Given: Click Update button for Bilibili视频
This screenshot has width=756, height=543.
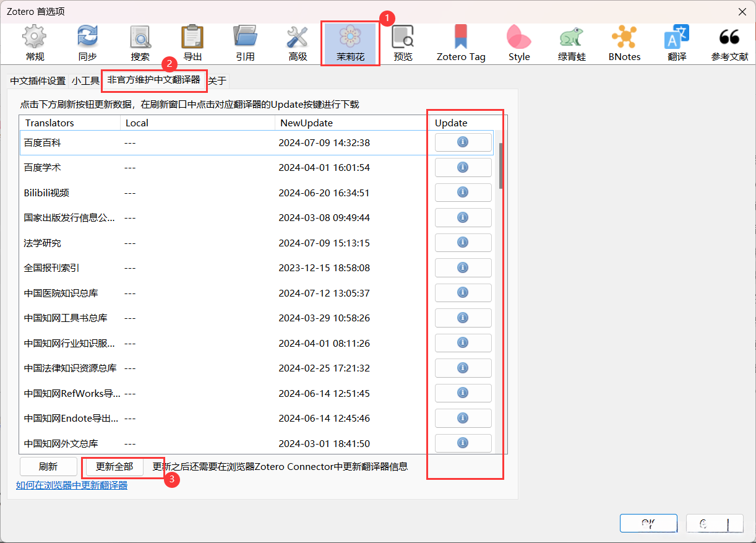Looking at the screenshot, I should 463,193.
